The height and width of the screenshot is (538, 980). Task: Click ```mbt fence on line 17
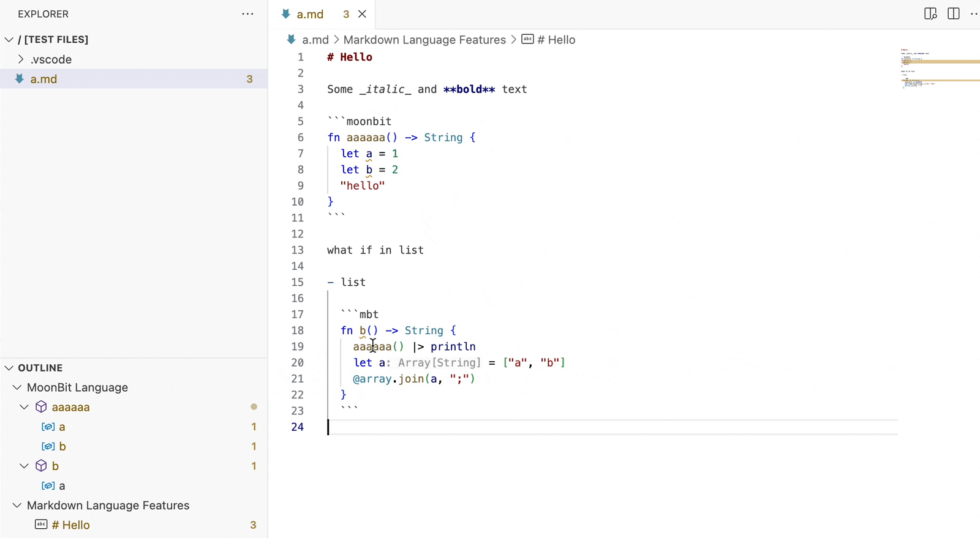tap(360, 315)
